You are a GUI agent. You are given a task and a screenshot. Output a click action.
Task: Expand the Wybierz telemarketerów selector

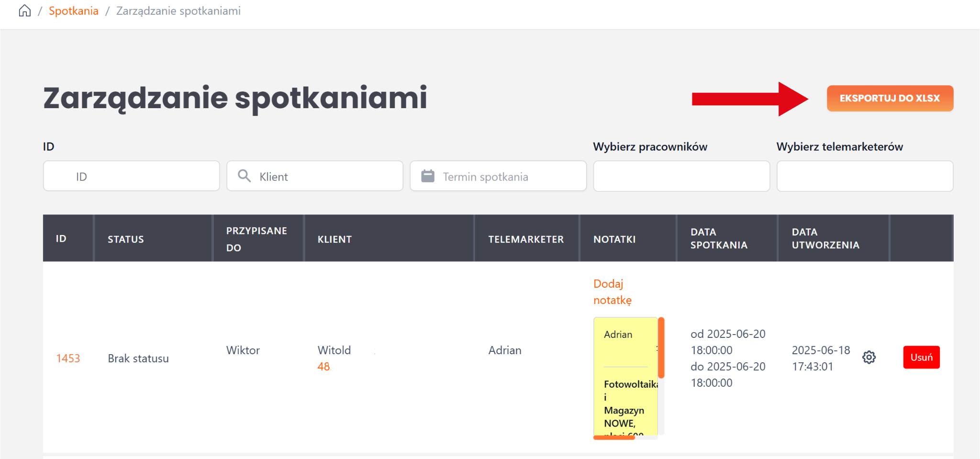click(864, 177)
